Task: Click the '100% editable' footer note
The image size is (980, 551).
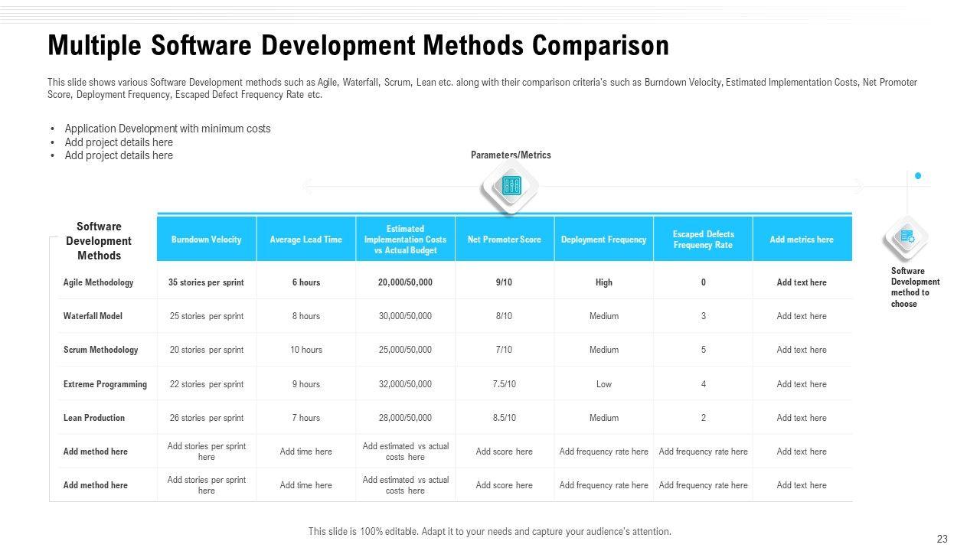Action: coord(490,531)
